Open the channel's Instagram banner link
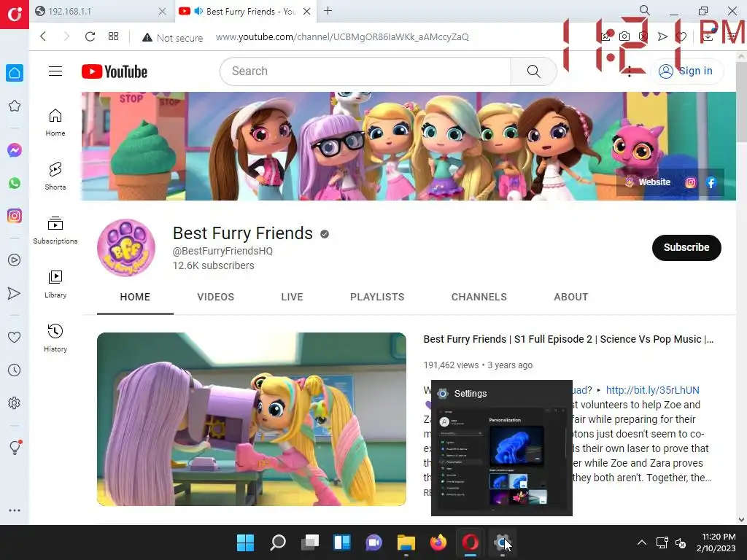The width and height of the screenshot is (747, 560). 690,182
